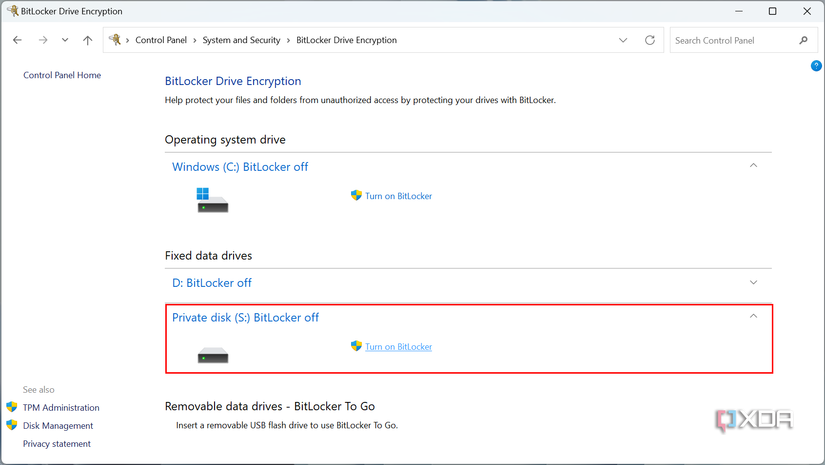Click the TPM Administration shield icon
This screenshot has height=465, width=825.
pyautogui.click(x=12, y=407)
